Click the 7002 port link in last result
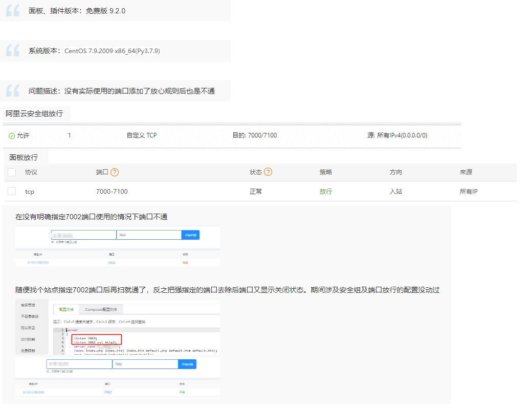This screenshot has width=532, height=414. [x=107, y=392]
